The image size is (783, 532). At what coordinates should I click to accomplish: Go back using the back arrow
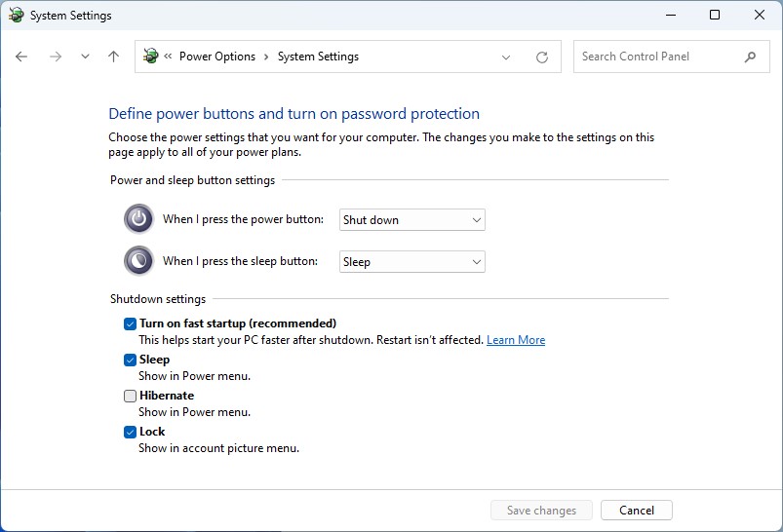coord(21,57)
